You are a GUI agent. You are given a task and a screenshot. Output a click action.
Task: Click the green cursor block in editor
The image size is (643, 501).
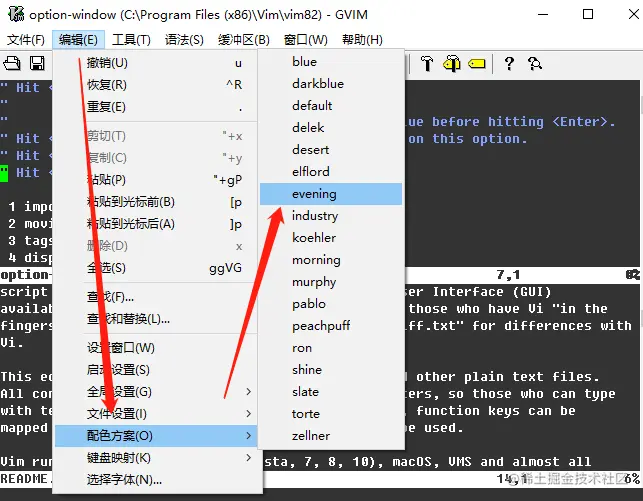(x=4, y=173)
